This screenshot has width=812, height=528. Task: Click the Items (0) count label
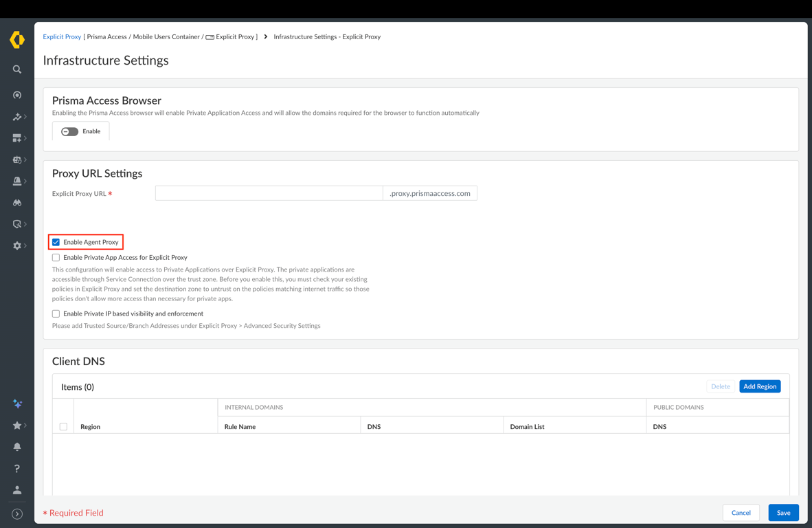click(x=78, y=387)
